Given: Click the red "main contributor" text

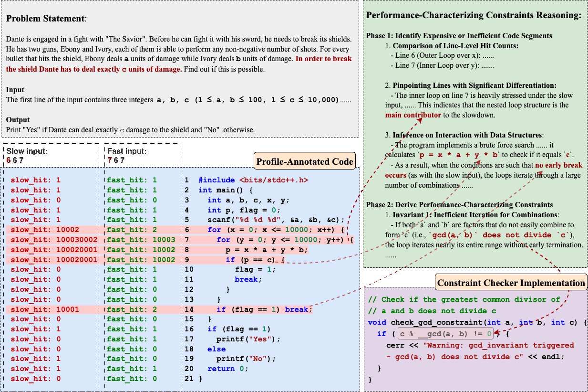Looking at the screenshot, I should pos(413,115).
